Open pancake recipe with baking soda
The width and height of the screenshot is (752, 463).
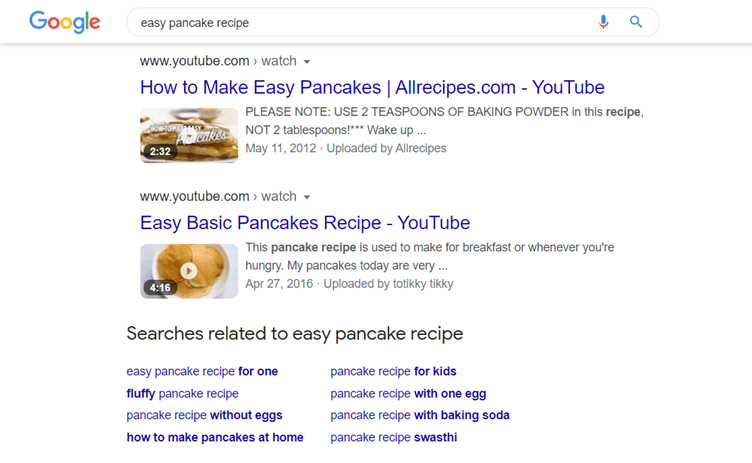point(420,415)
